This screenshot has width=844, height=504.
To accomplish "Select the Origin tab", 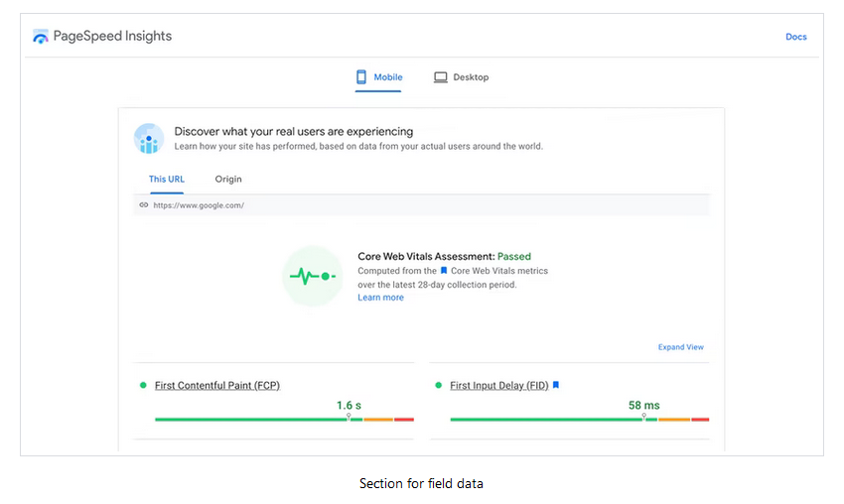I will [228, 180].
